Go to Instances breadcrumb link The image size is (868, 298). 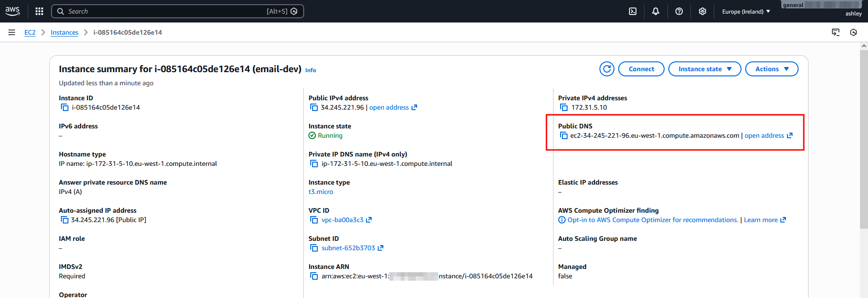click(65, 32)
